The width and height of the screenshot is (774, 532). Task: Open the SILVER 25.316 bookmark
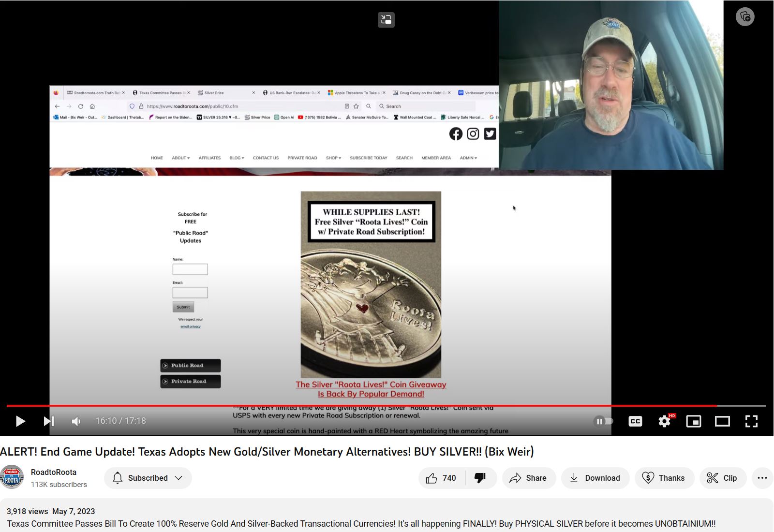pyautogui.click(x=218, y=118)
